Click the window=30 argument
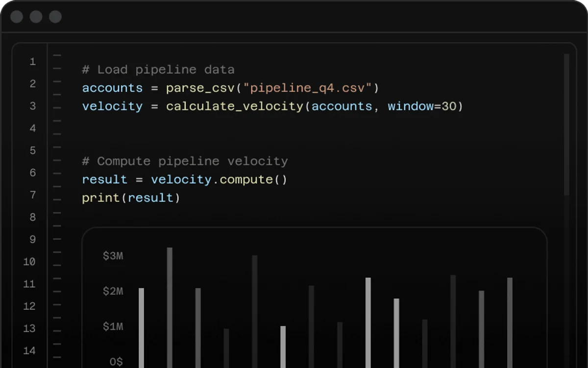The width and height of the screenshot is (588, 368). click(422, 106)
